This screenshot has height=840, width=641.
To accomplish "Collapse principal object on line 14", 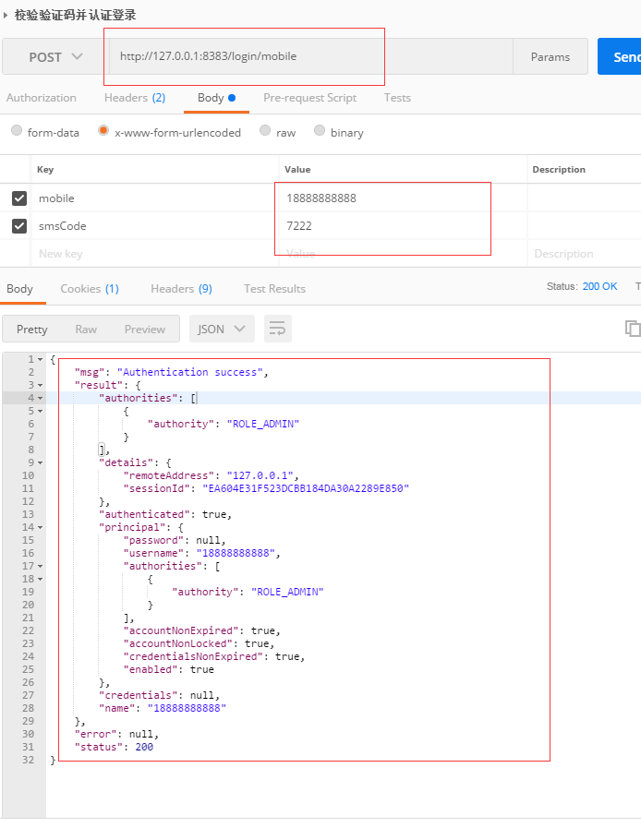I will click(41, 528).
